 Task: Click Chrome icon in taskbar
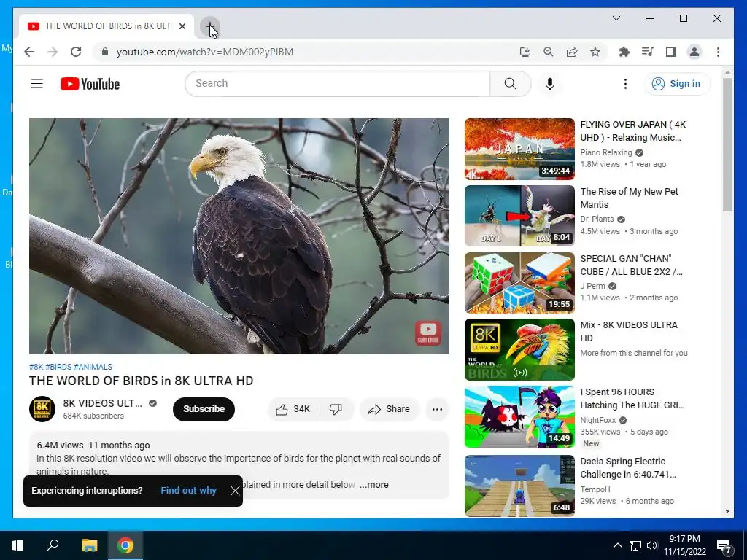(x=125, y=545)
